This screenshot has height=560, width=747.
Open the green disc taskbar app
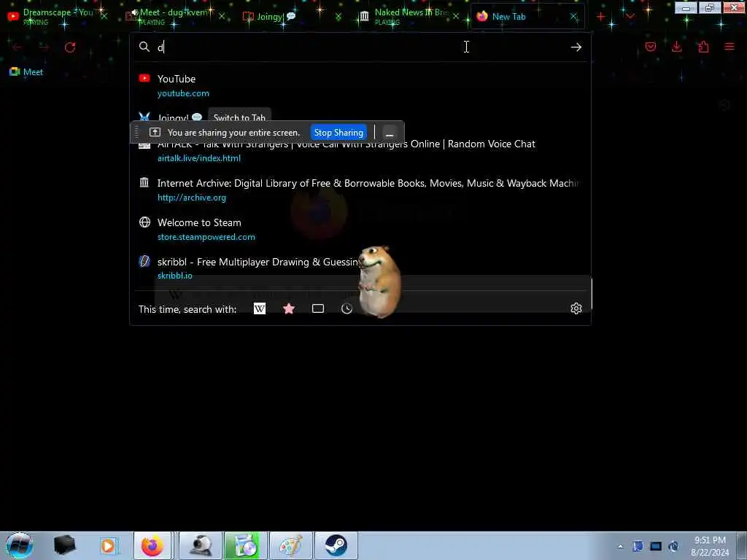pyautogui.click(x=246, y=545)
